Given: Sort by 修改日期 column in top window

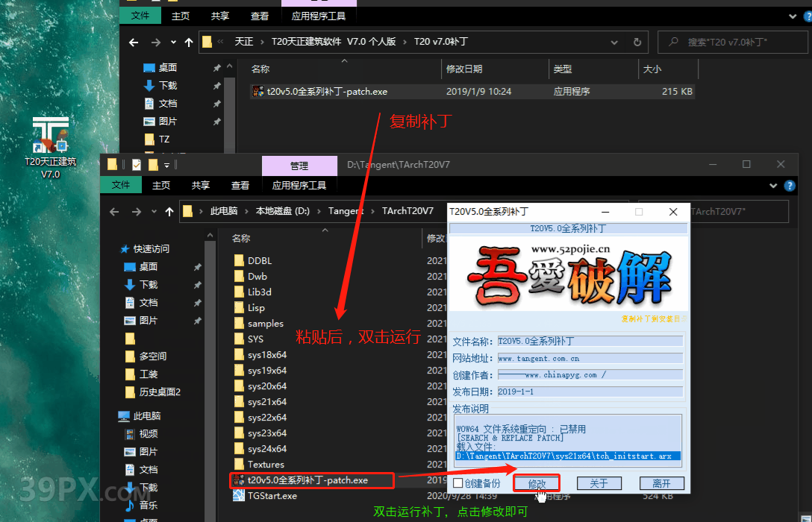Looking at the screenshot, I should click(x=464, y=69).
